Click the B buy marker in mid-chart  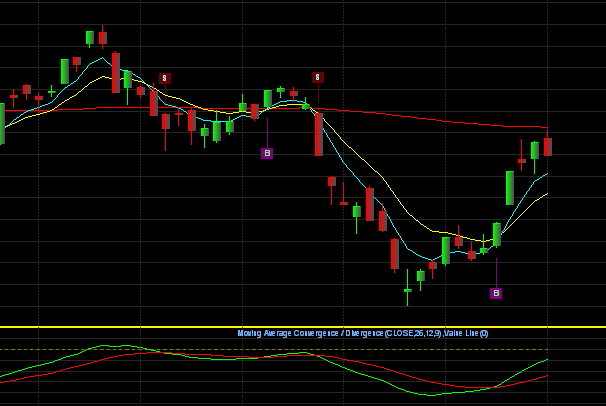click(267, 153)
